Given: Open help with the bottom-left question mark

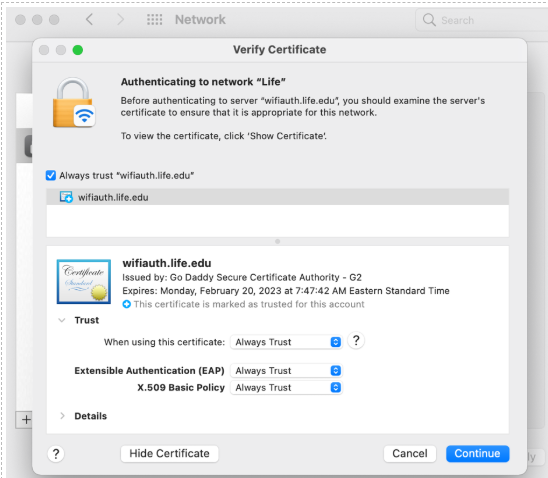Looking at the screenshot, I should pos(56,454).
